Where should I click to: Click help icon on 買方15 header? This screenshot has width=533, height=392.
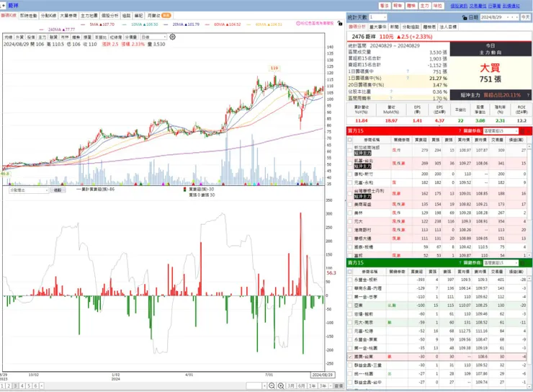click(x=460, y=131)
